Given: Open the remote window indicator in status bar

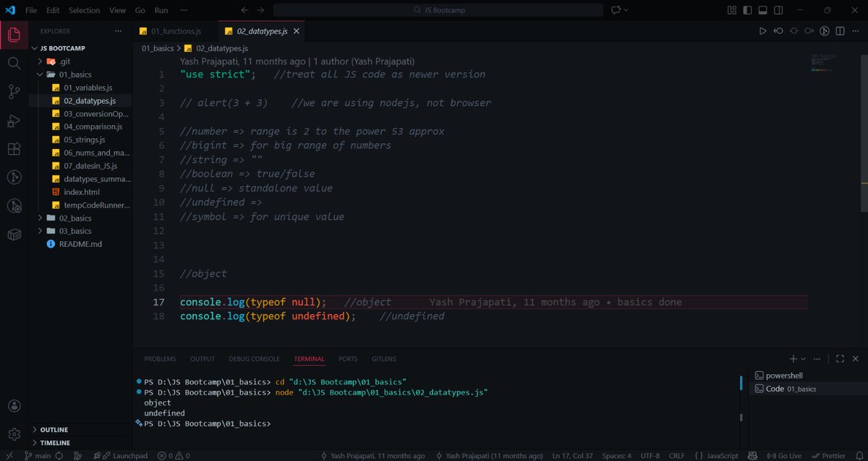Looking at the screenshot, I should (x=9, y=455).
